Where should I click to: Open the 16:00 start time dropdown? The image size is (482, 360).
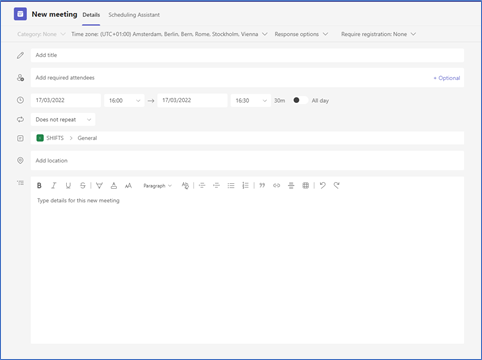(124, 100)
